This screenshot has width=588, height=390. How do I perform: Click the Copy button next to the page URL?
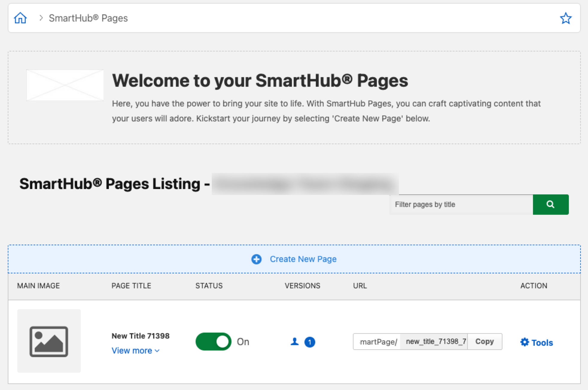485,341
